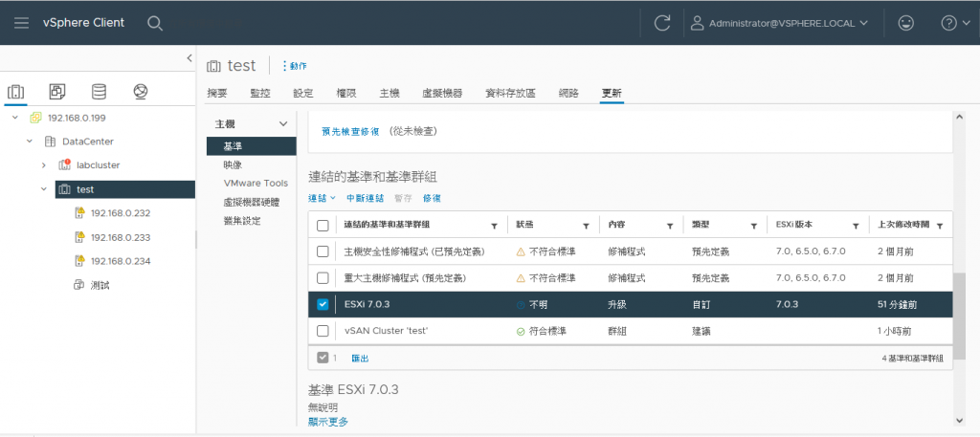The height and width of the screenshot is (437, 980).
Task: Switch to the 權限 tab
Action: (346, 93)
